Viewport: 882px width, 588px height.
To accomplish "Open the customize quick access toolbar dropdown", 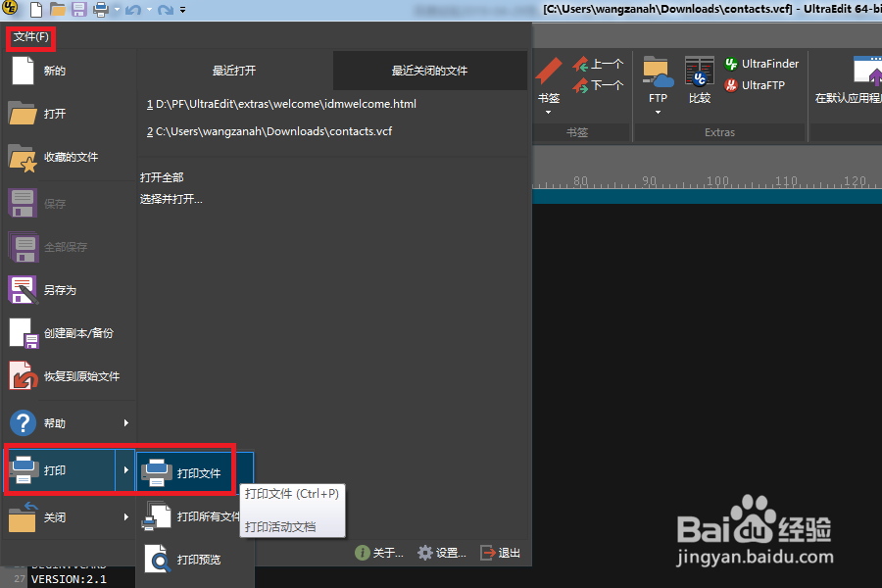I will click(183, 10).
